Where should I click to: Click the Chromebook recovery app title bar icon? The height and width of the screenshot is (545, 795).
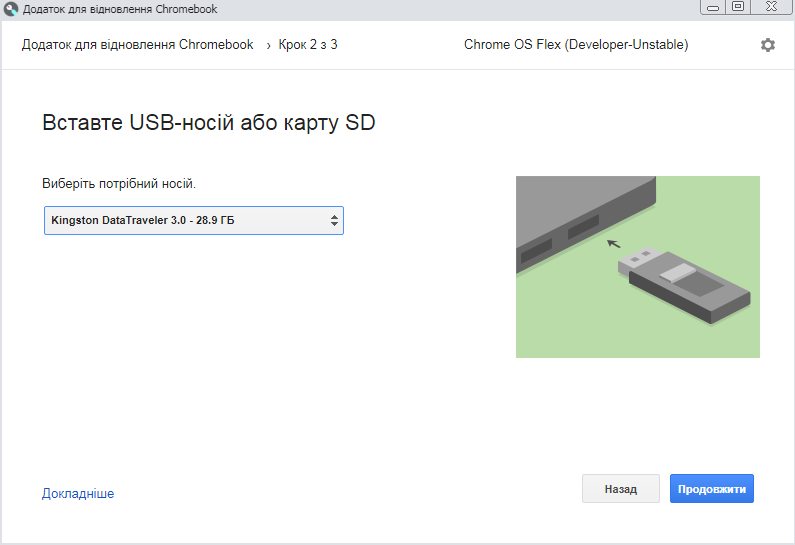click(x=11, y=9)
